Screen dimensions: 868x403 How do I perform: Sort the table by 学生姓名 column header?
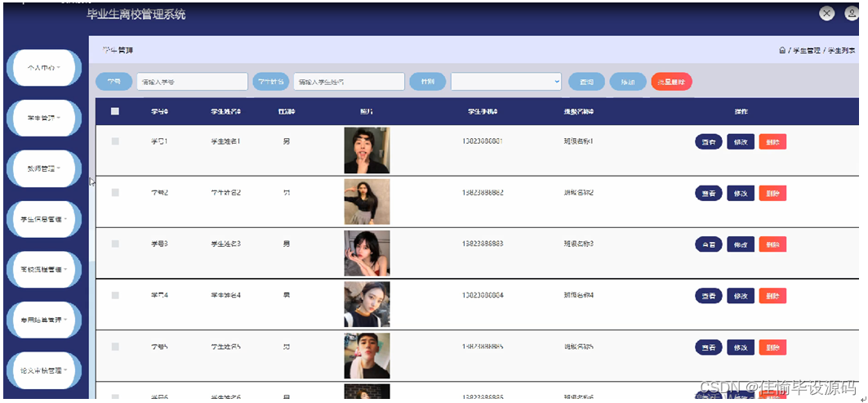(x=225, y=111)
